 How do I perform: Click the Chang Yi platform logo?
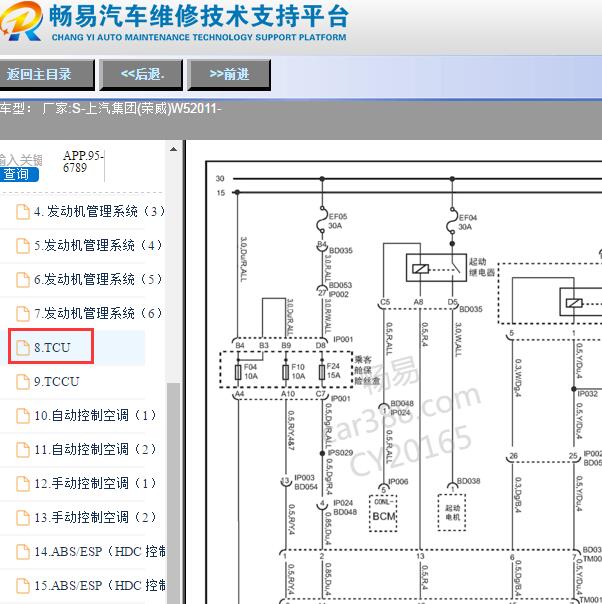[x=21, y=21]
